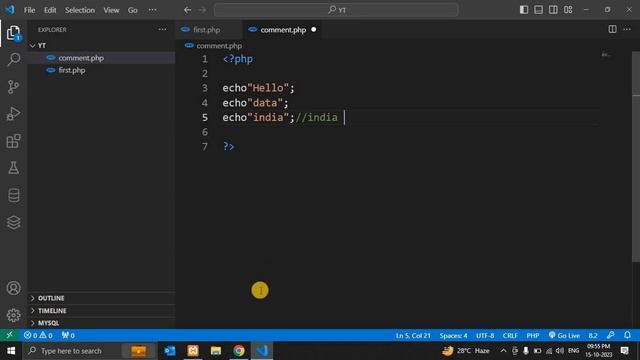Open editor More Actions ellipsis
Screen dimensions: 640x360
pos(627,29)
